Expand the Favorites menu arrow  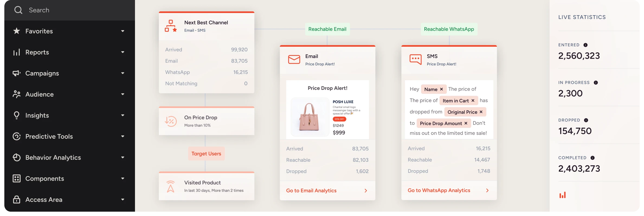tap(123, 31)
